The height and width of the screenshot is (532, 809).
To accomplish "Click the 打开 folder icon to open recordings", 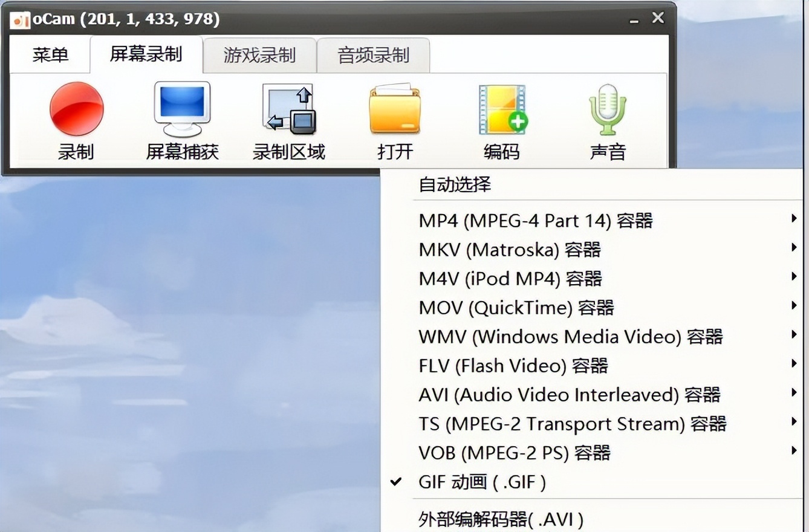I will coord(394,109).
